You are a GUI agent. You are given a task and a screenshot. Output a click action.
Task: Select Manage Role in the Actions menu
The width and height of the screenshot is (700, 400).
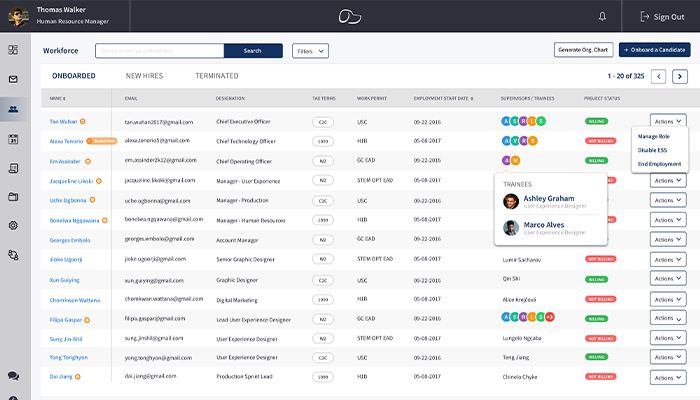(x=654, y=135)
